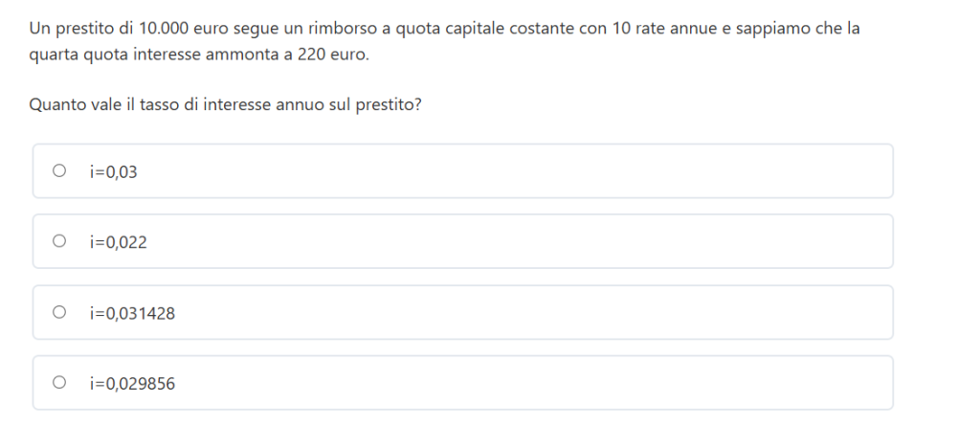
Task: Click the answer label text i=0,031428
Action: coord(132,313)
